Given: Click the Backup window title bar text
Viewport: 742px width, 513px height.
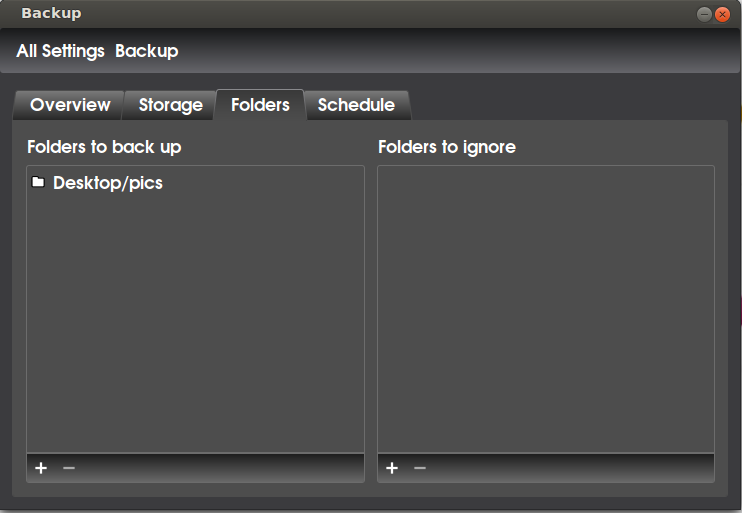Looking at the screenshot, I should coord(51,13).
